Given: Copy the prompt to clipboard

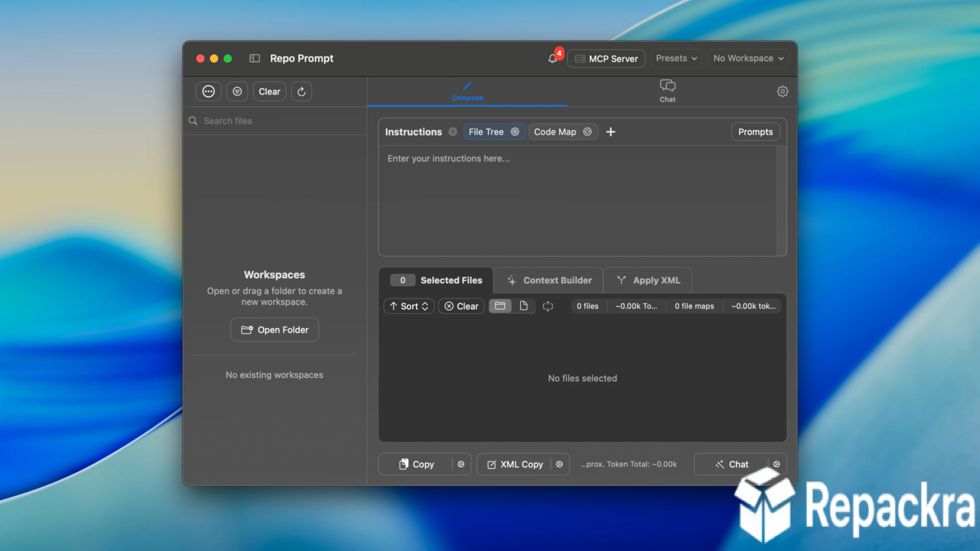Looking at the screenshot, I should click(x=415, y=464).
